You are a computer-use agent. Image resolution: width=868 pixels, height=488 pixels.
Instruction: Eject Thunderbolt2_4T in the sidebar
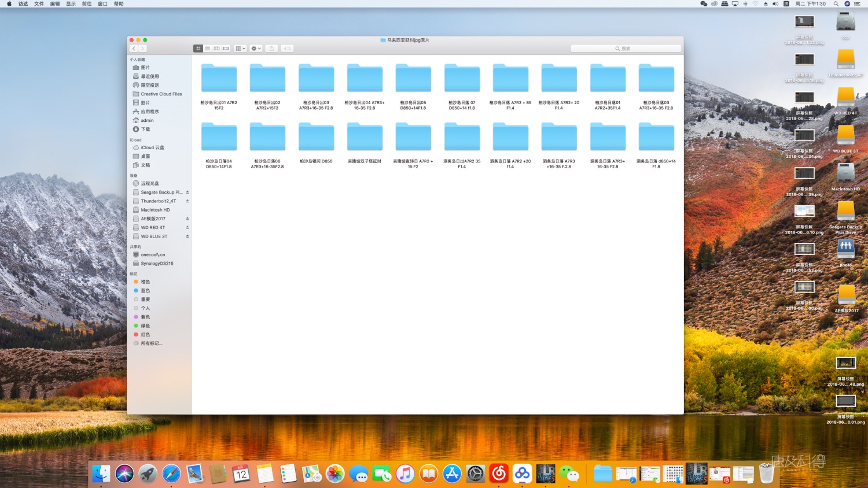187,201
